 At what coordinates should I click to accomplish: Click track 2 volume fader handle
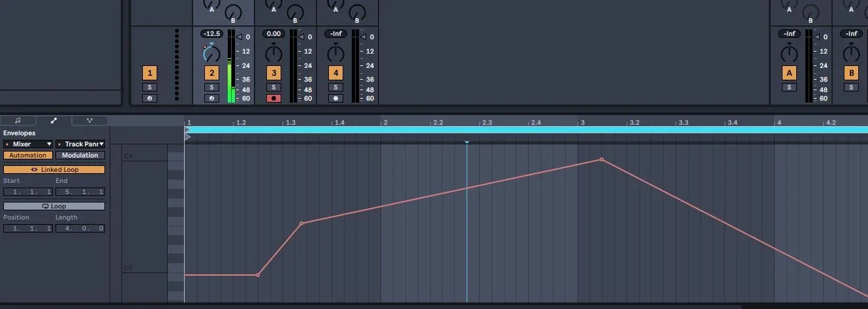(x=239, y=37)
